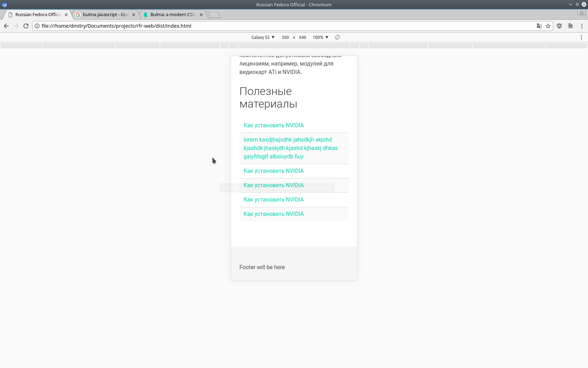Maximize the Chromium window
Screen dimensions: 588x368
(577, 5)
